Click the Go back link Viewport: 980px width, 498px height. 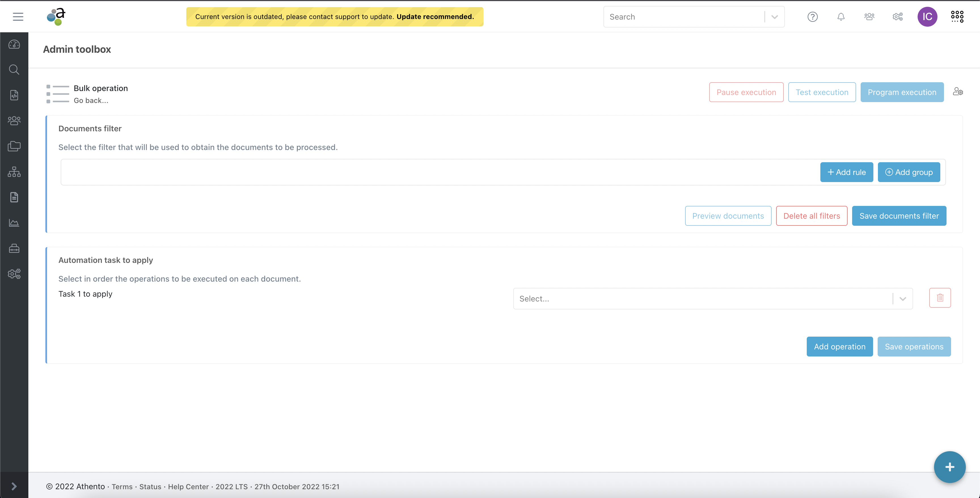[x=91, y=100]
